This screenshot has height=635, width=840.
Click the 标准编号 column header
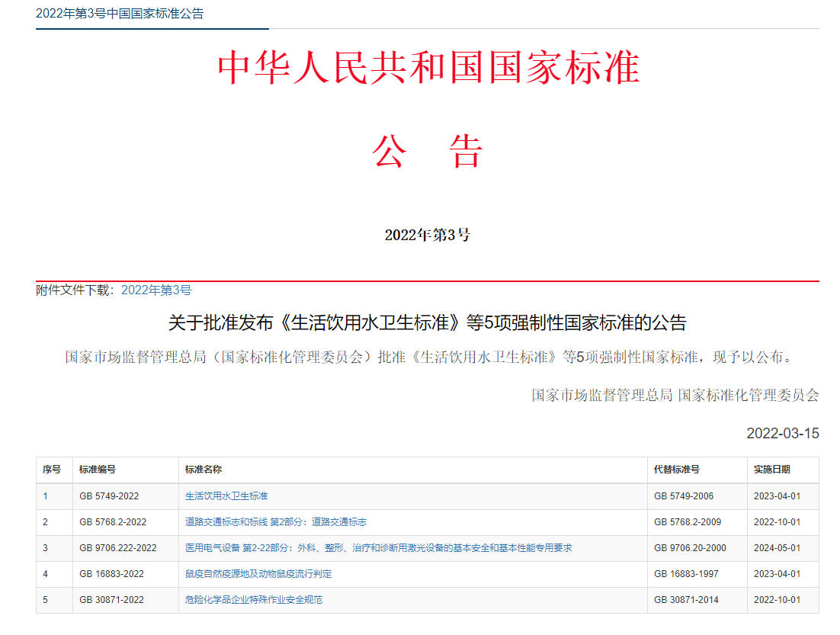[98, 470]
